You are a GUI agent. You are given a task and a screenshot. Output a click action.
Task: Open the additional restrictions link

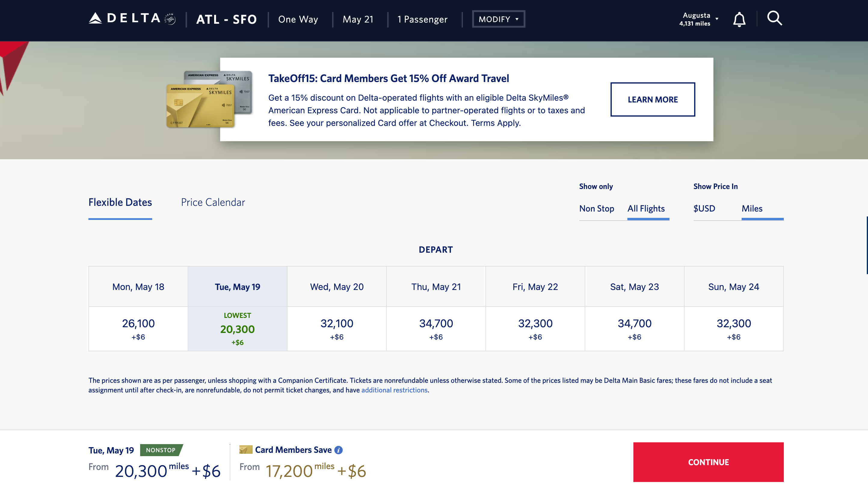[x=394, y=390]
